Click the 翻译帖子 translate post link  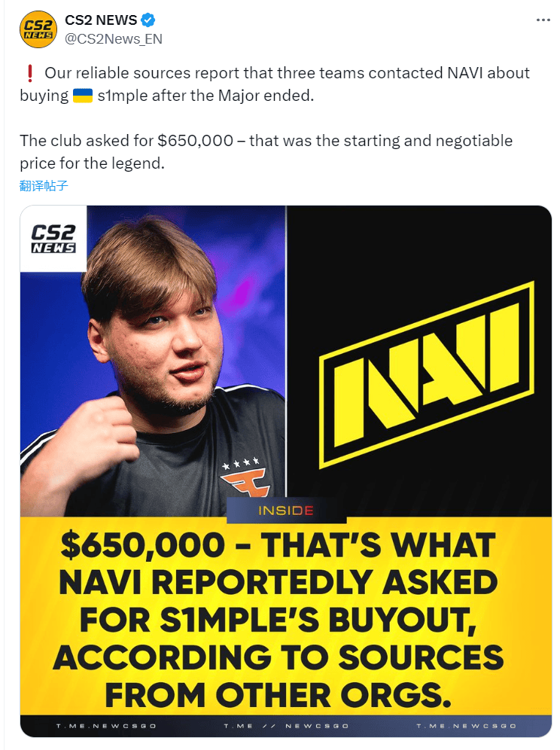coord(44,185)
